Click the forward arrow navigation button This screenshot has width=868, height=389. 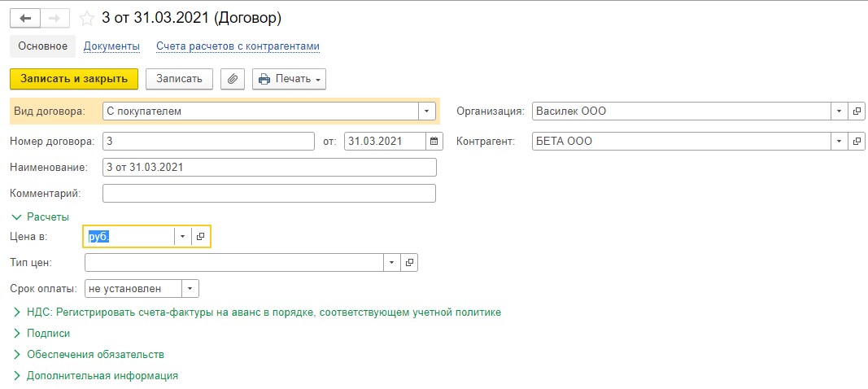[x=55, y=18]
